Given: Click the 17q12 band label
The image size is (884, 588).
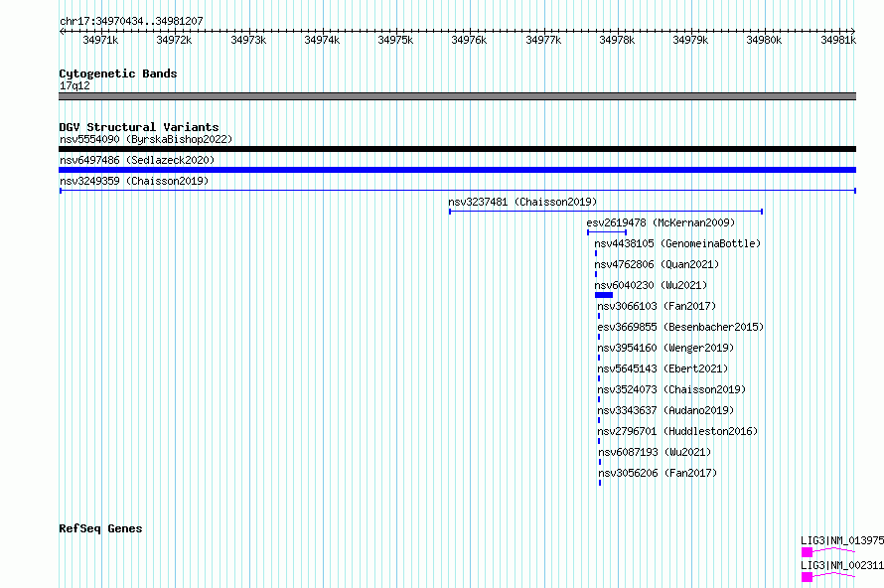Looking at the screenshot, I should 74,85.
